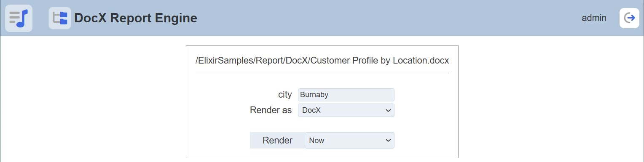This screenshot has height=162, width=644.
Task: Click the music note logo icon
Action: (x=19, y=18)
